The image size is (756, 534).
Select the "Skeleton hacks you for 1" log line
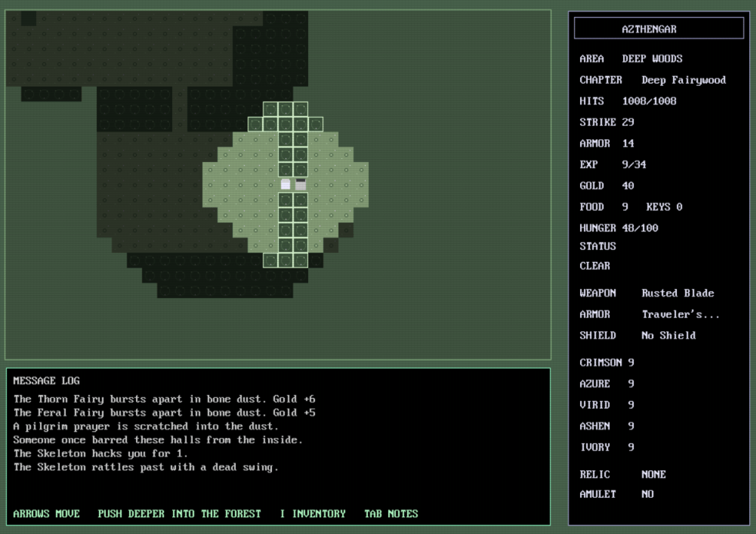pyautogui.click(x=101, y=453)
